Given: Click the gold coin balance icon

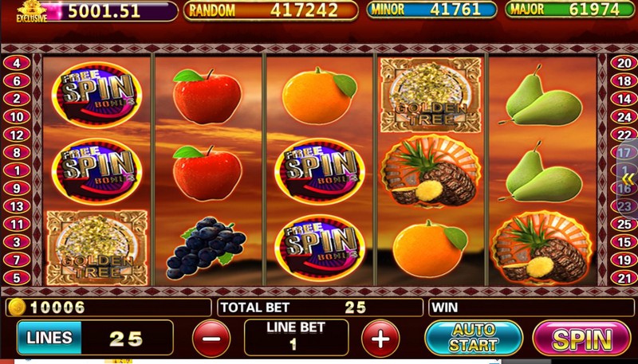Looking at the screenshot, I should (17, 307).
